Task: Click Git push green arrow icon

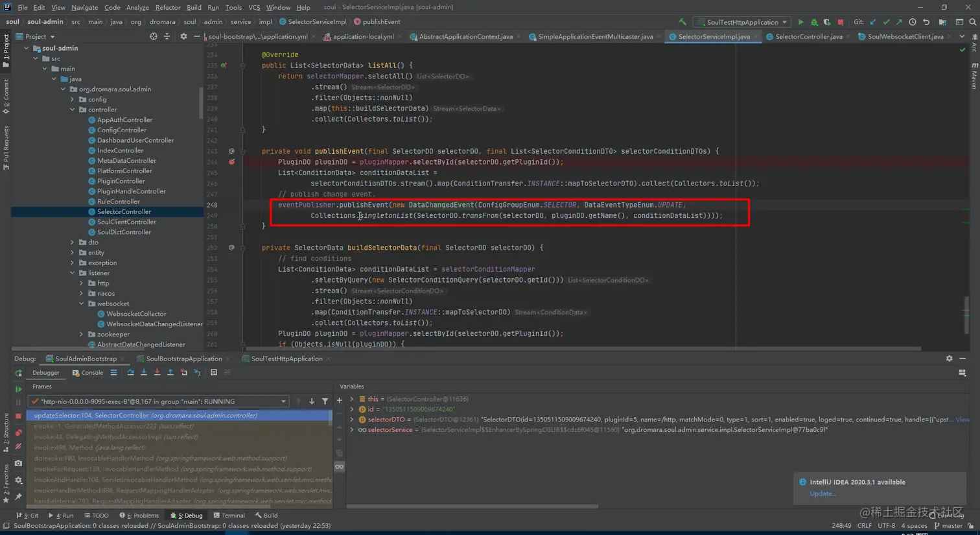Action: click(x=899, y=22)
